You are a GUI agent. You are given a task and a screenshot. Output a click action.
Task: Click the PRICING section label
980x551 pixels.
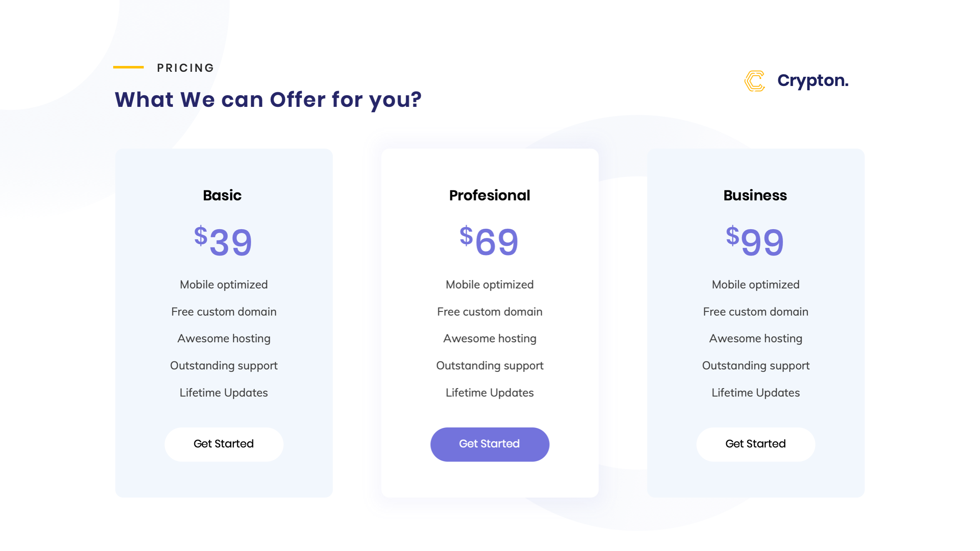(185, 68)
